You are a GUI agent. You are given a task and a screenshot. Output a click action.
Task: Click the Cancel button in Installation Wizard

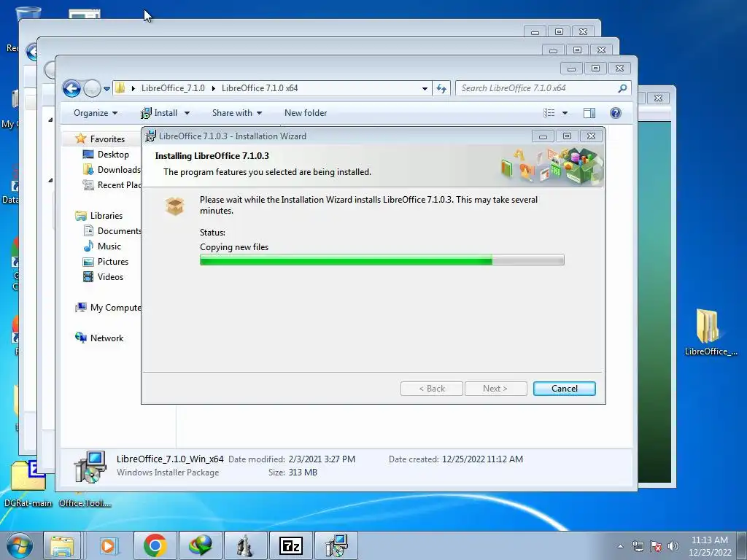click(565, 389)
